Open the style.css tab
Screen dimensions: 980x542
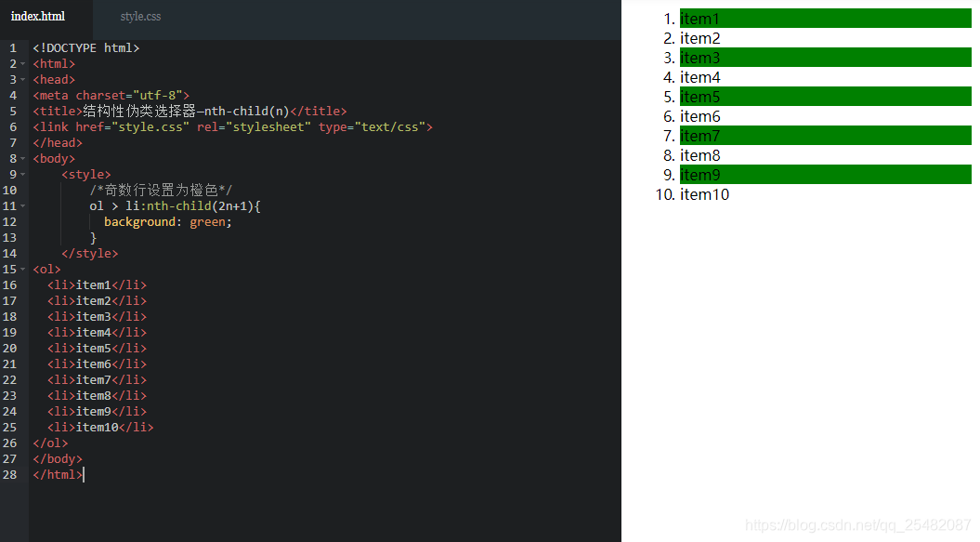coord(140,17)
